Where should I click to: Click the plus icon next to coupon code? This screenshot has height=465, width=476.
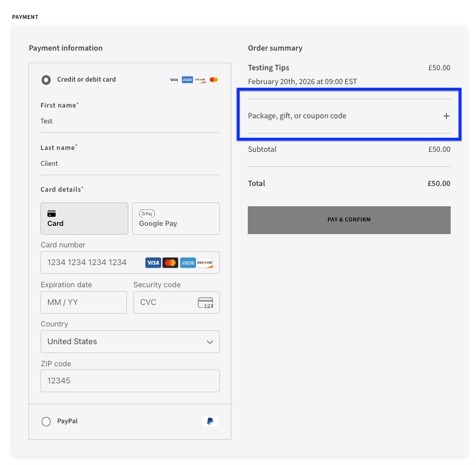pos(446,116)
